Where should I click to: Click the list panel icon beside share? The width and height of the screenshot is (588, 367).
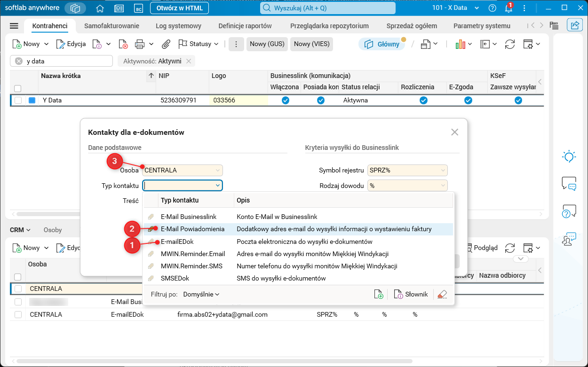pos(554,26)
